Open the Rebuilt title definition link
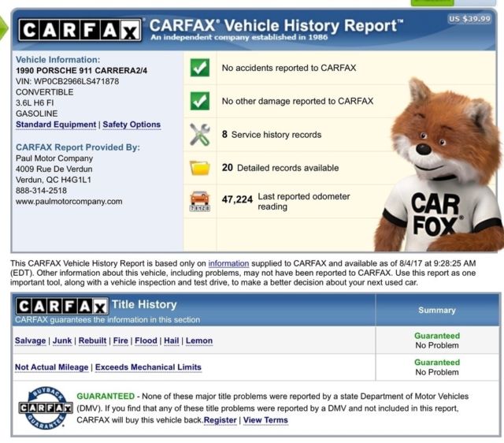Screen dimensions: 504x443 point(92,341)
